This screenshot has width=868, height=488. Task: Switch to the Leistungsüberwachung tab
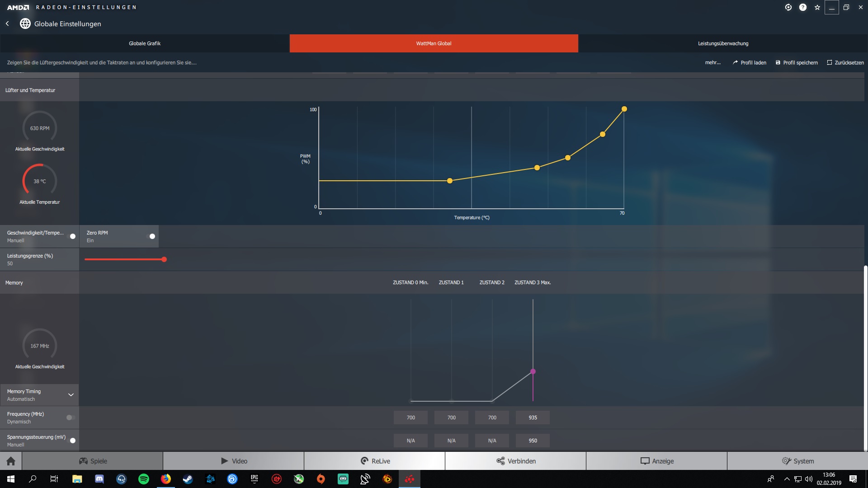pyautogui.click(x=723, y=43)
